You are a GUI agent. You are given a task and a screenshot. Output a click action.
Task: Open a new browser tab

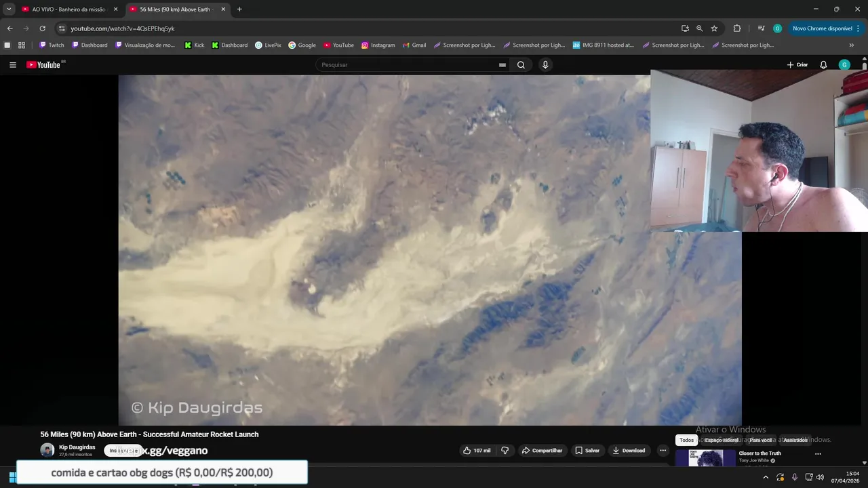(239, 9)
